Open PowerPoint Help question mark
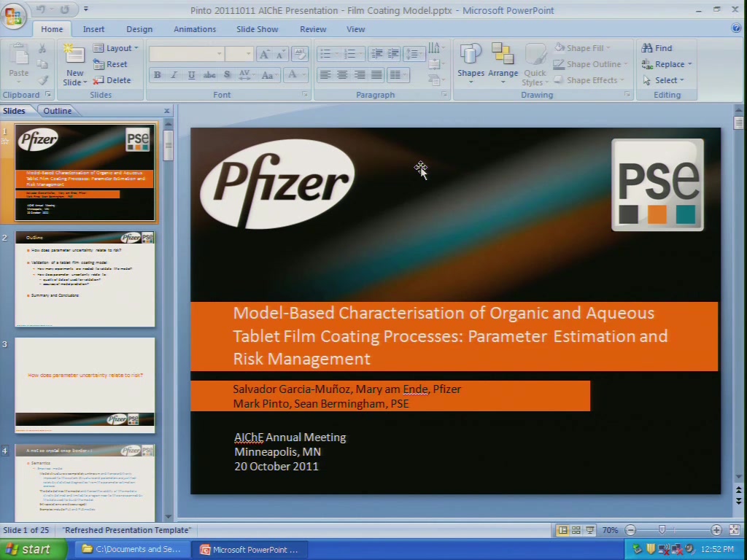Viewport: 747px width, 560px height. [x=736, y=28]
